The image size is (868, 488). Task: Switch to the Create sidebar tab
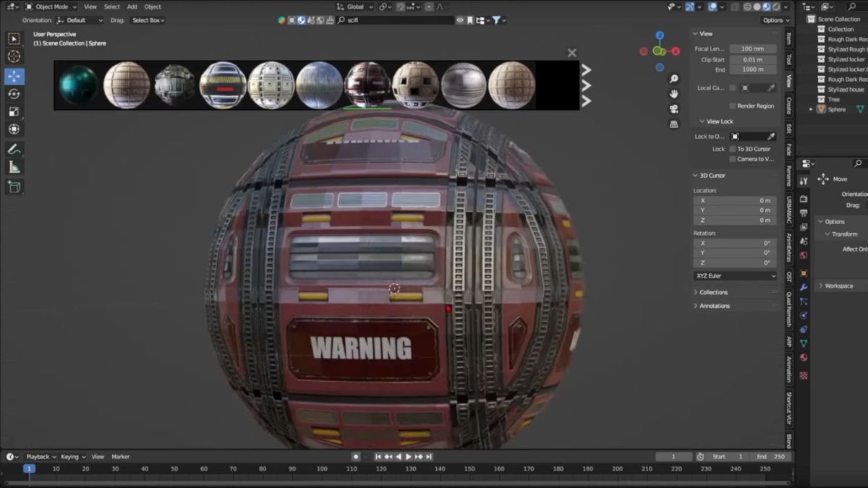coord(788,105)
